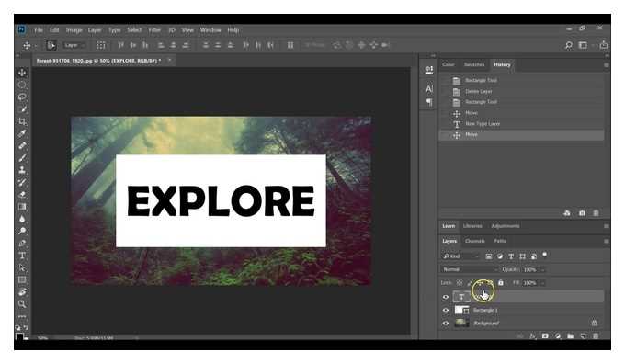625x364 pixels.
Task: Select the Elliptical Marquee tool
Action: click(22, 85)
